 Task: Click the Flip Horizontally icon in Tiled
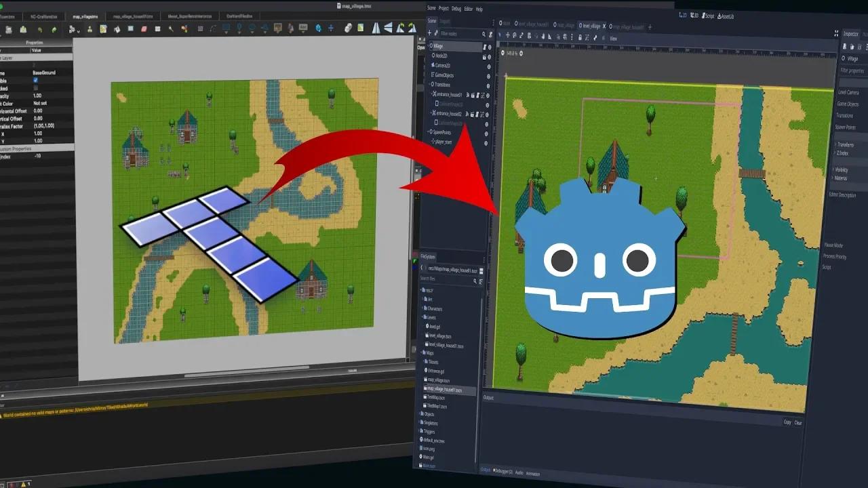pos(376,29)
